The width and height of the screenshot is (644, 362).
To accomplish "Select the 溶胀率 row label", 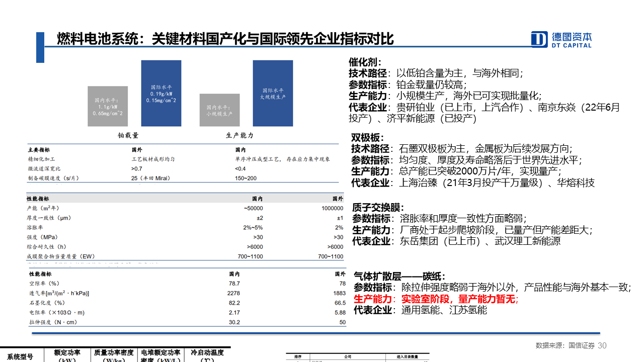I will [35, 227].
